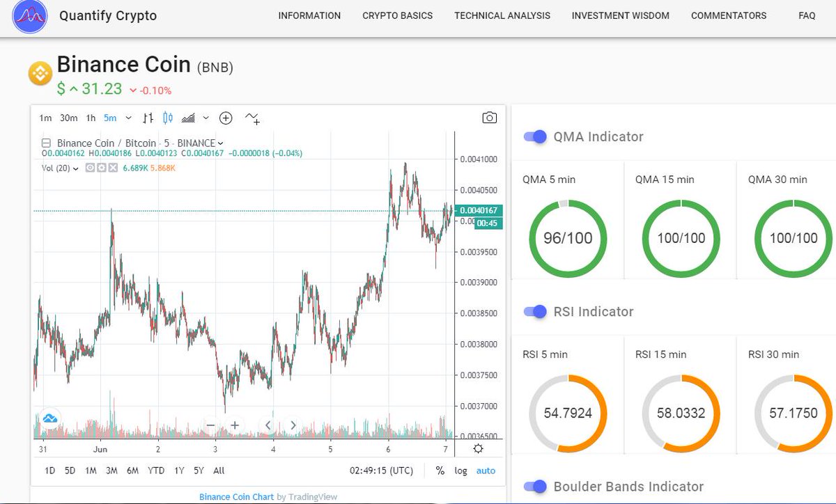Set the chart range to 6M
836x504 pixels.
tap(132, 471)
